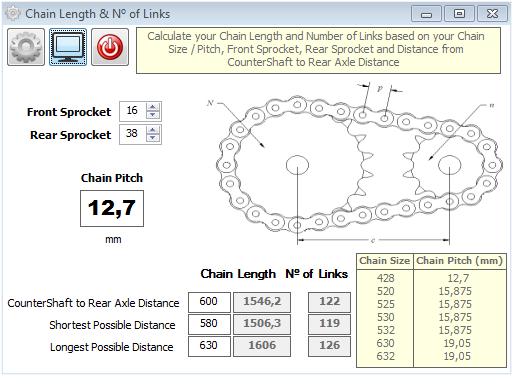Select chain size 532 in table
Viewport: 513px width, 376px height.
point(386,330)
